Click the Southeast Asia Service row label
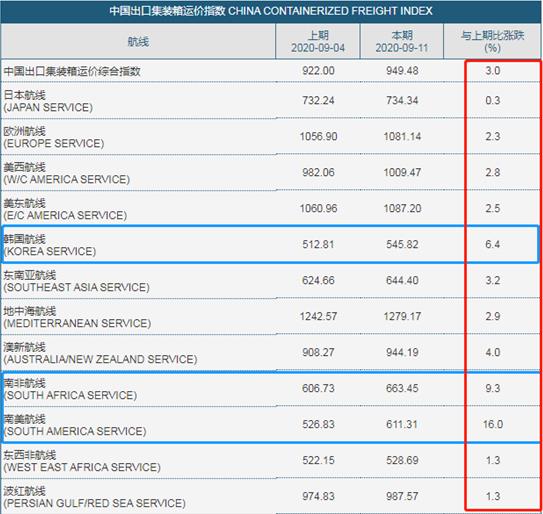 pos(77,281)
